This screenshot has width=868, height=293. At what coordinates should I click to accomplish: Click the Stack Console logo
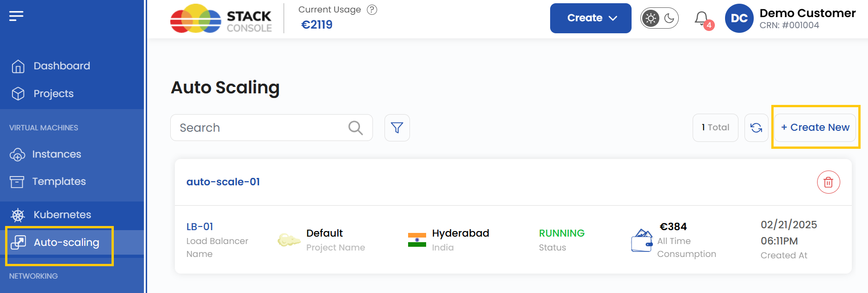(221, 19)
